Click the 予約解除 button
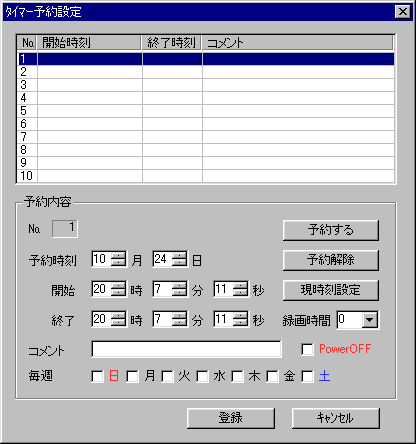Image resolution: width=416 pixels, height=444 pixels. click(331, 260)
